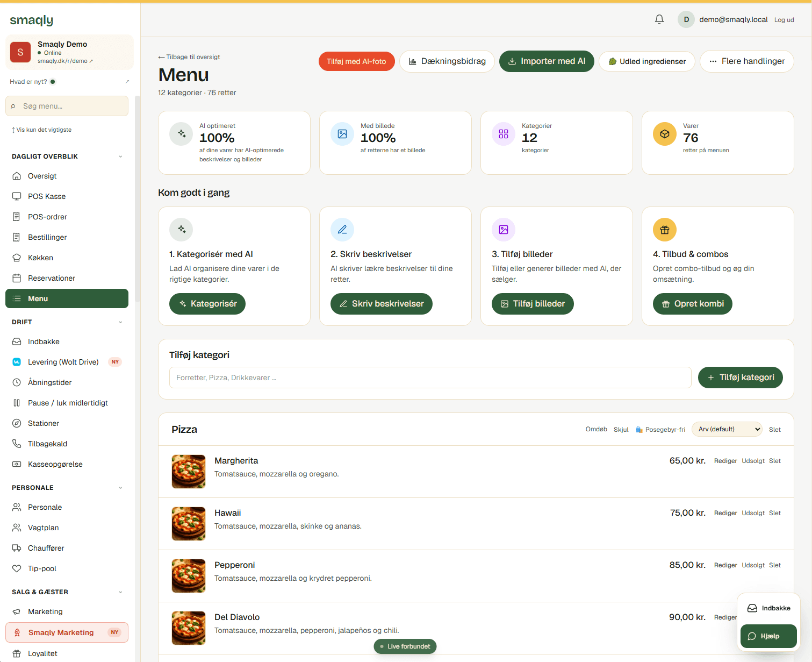Click the Chauffører truck icon
Viewport: 812px width, 662px height.
[x=17, y=548]
